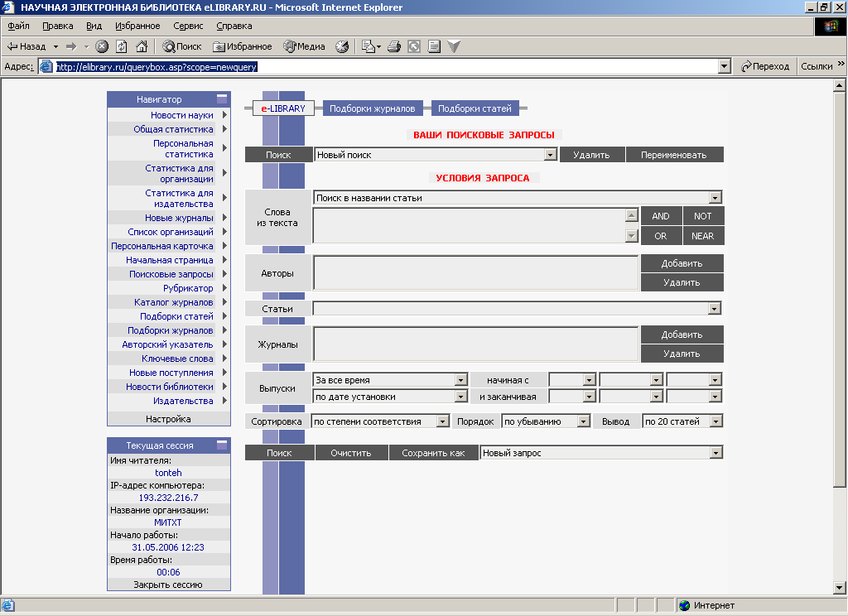
Task: Open the по дате установки dropdown
Action: click(x=460, y=397)
